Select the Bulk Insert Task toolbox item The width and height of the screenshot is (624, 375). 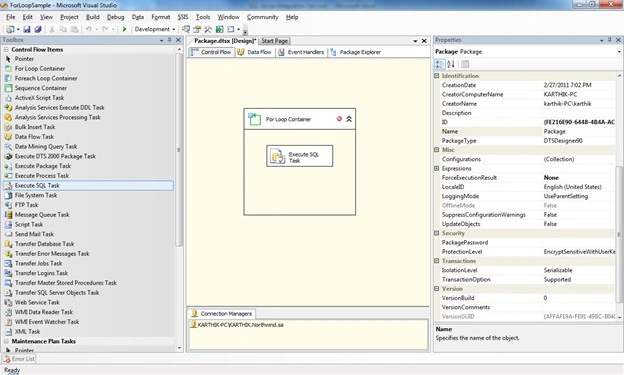point(35,127)
